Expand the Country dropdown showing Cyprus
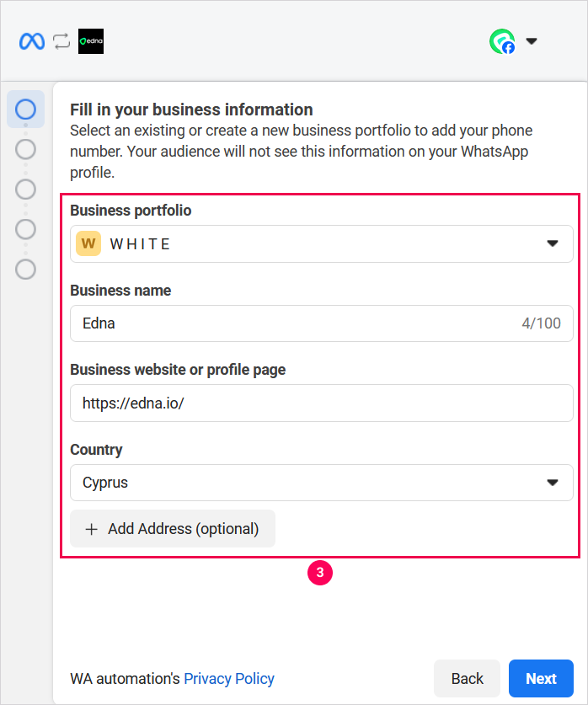Screen dimensions: 588x705 pos(553,483)
